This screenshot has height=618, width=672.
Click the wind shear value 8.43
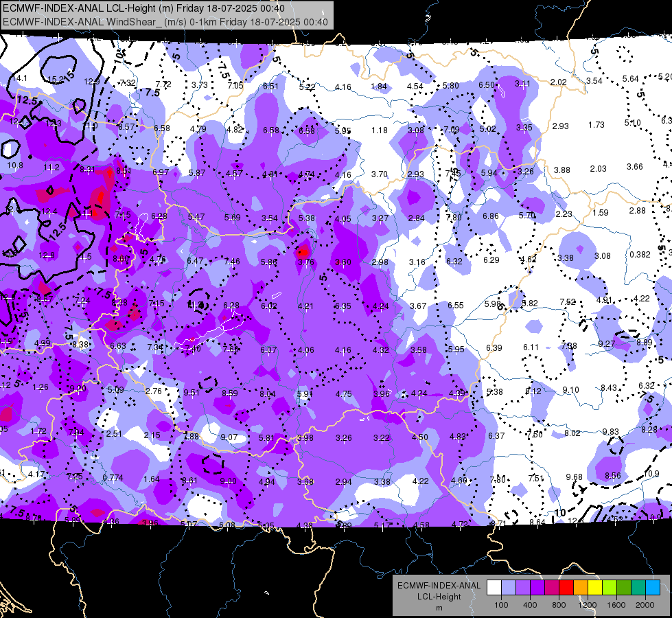[x=609, y=388]
